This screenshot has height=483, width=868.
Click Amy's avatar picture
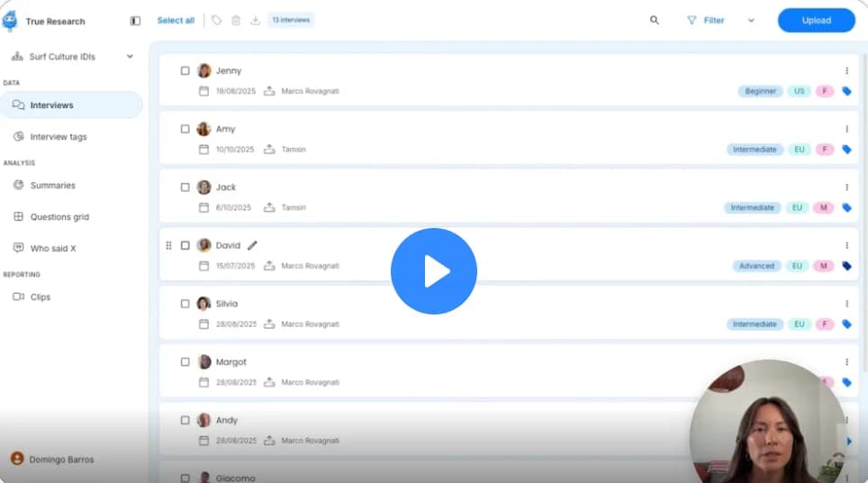click(204, 129)
